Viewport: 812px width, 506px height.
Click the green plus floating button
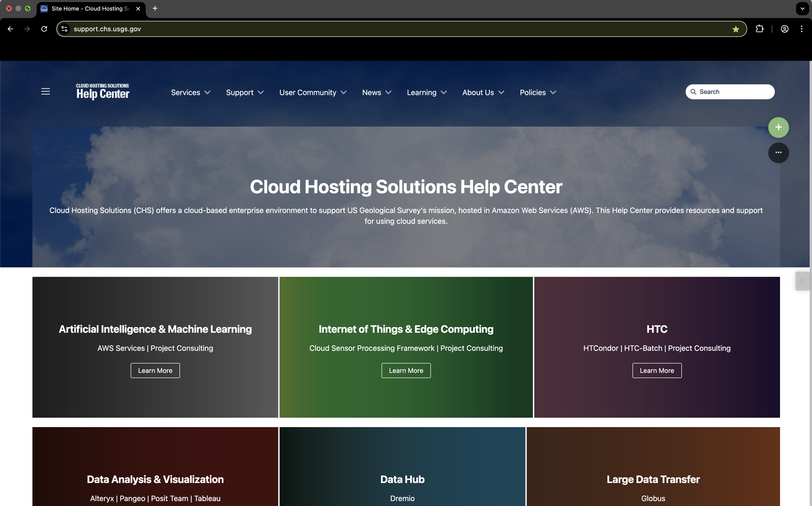(x=778, y=127)
